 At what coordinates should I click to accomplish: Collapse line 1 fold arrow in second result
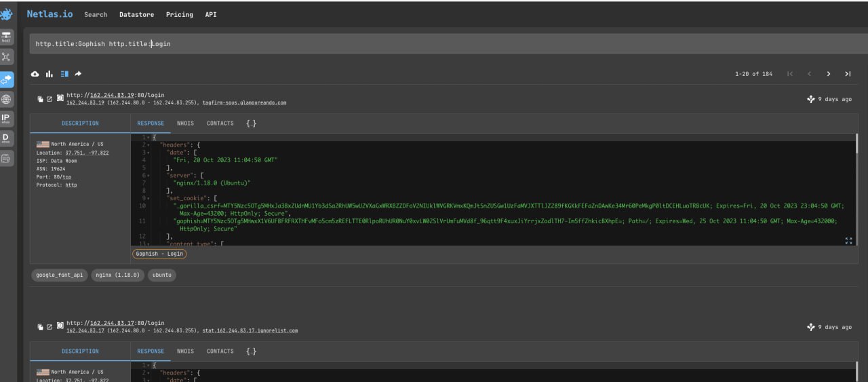click(x=149, y=366)
